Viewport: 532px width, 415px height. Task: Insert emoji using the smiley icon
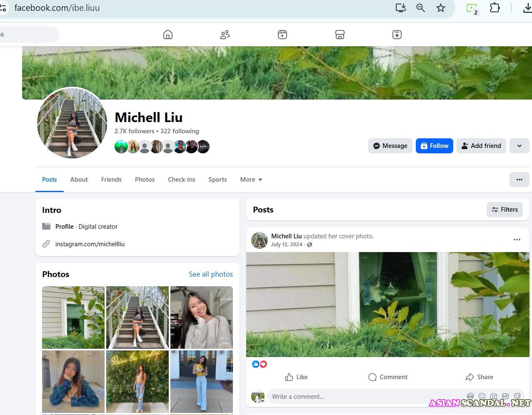(482, 396)
